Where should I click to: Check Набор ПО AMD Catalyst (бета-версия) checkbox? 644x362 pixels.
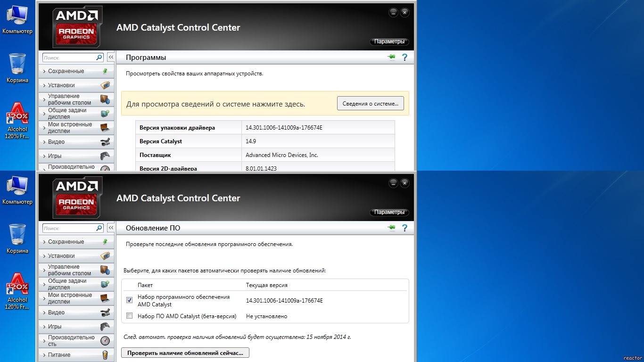point(130,316)
